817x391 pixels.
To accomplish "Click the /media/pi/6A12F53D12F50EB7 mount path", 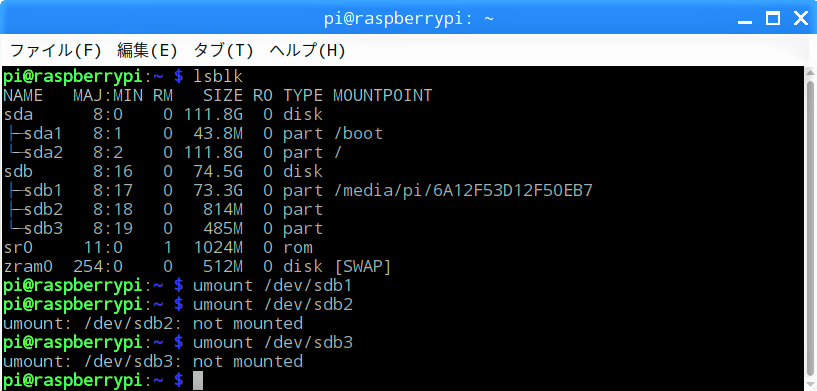I will coord(463,191).
